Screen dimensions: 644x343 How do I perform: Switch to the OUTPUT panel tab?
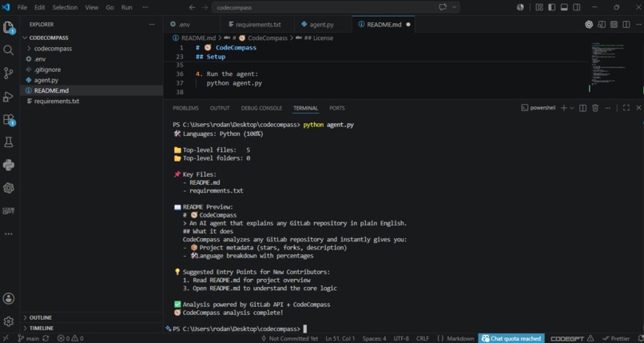(x=220, y=108)
